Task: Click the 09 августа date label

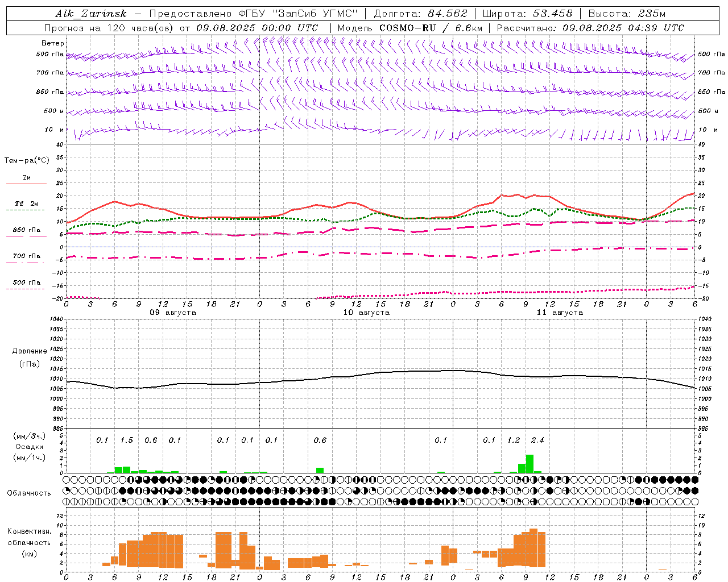Action: (173, 313)
